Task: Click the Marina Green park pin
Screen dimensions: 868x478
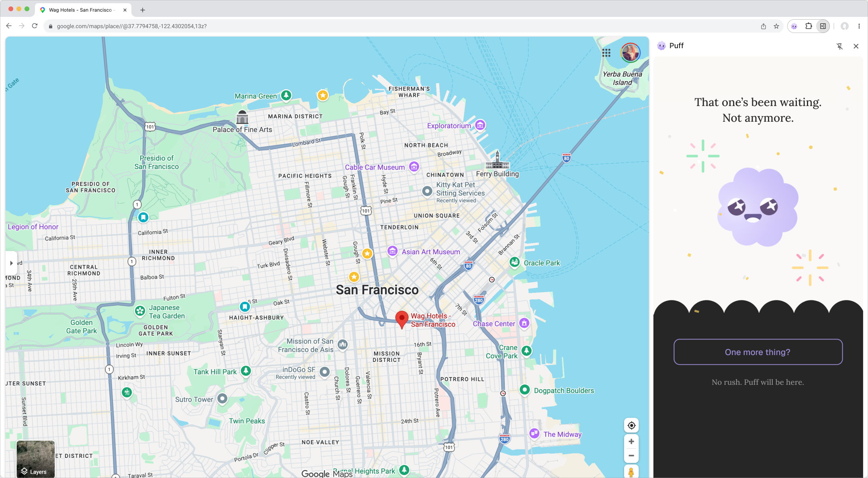Action: point(286,96)
